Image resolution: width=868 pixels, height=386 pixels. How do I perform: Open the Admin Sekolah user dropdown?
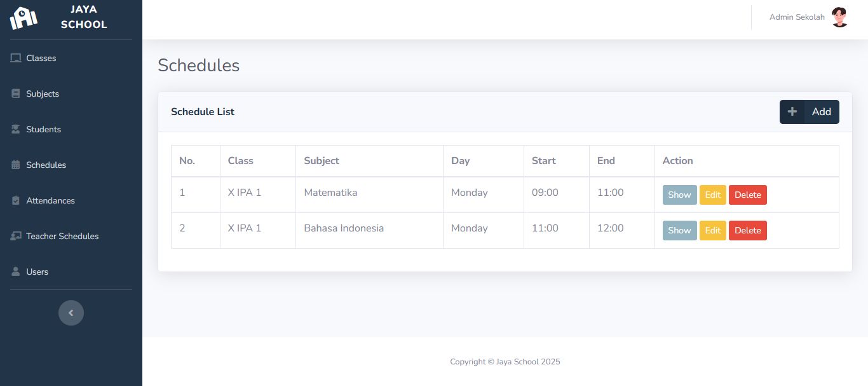coord(797,17)
